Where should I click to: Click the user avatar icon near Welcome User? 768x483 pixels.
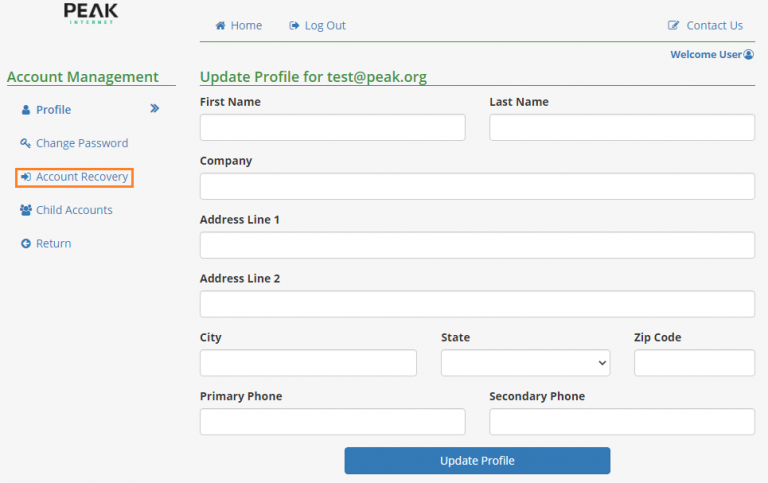(x=749, y=55)
